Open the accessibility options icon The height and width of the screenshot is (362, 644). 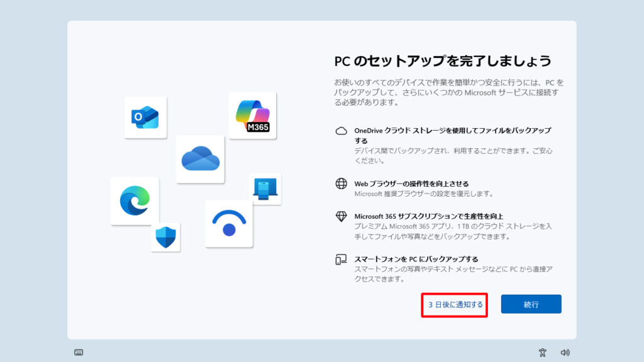[x=543, y=352]
